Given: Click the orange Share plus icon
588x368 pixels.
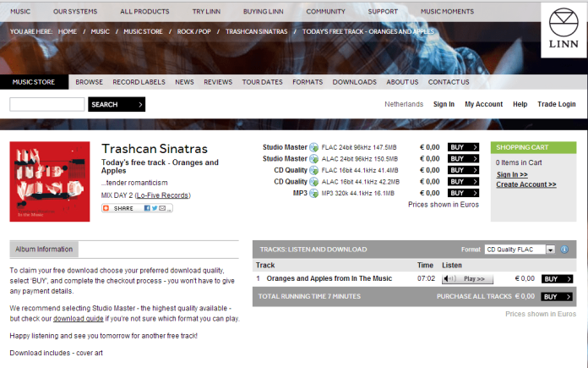Looking at the screenshot, I should (x=106, y=208).
